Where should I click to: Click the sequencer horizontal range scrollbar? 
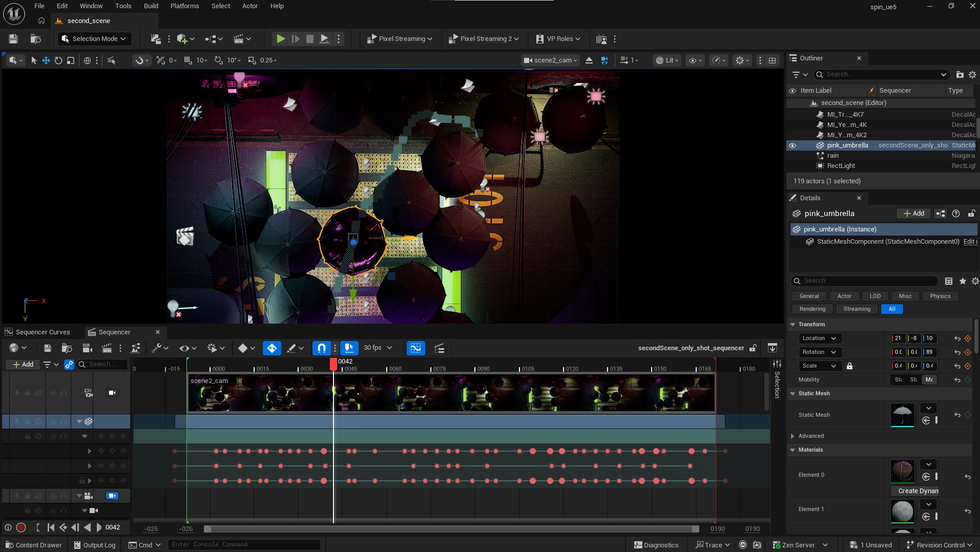click(x=451, y=529)
